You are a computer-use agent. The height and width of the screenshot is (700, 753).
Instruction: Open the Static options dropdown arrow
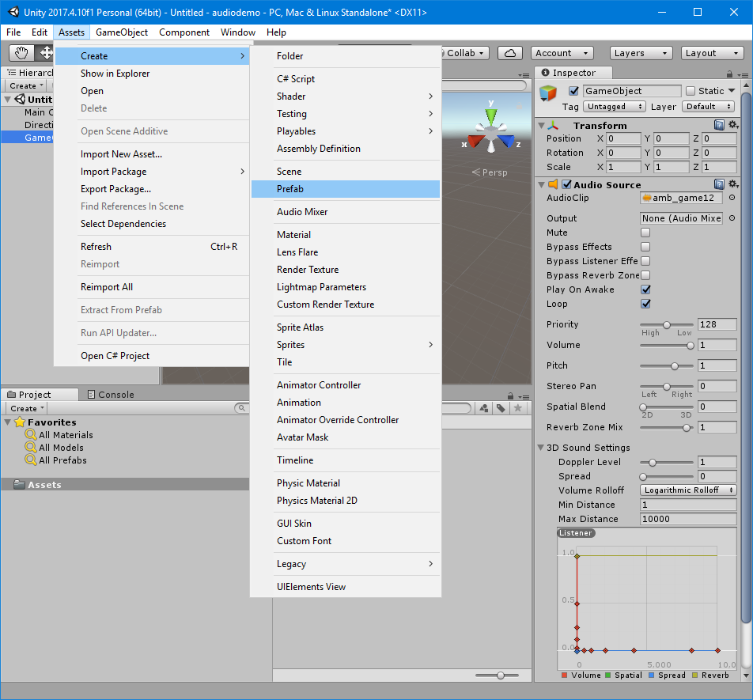(x=732, y=91)
